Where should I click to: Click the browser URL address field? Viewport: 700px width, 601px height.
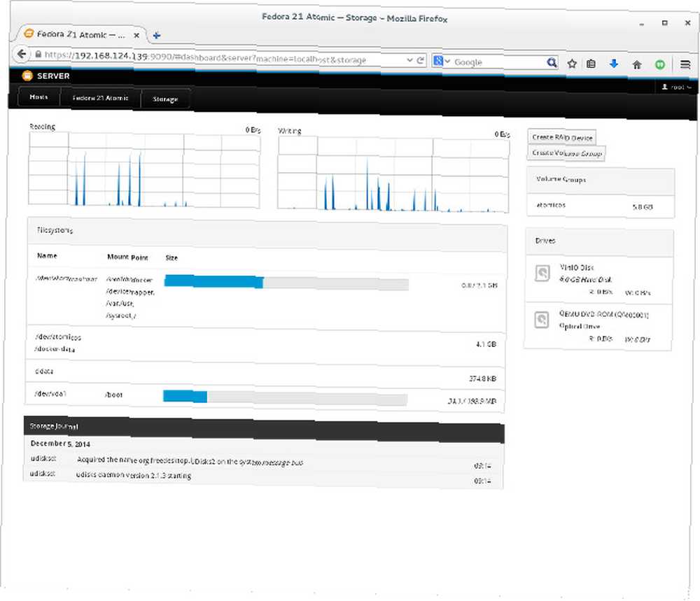(225, 57)
